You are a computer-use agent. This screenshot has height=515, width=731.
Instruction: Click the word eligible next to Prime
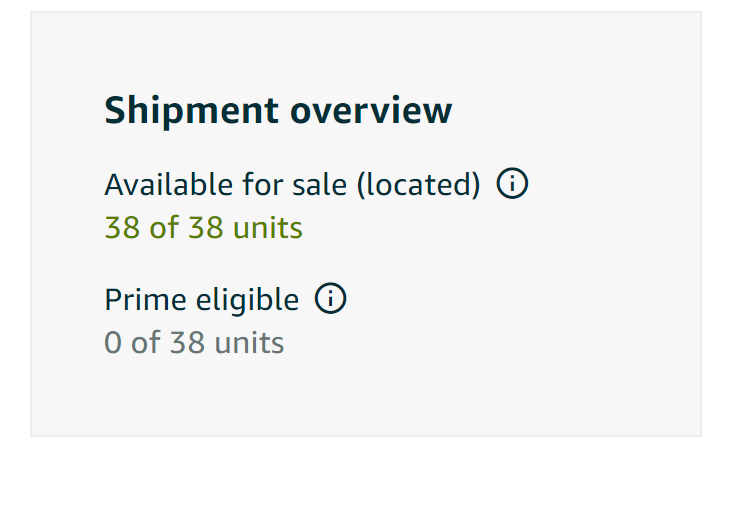[x=248, y=301]
